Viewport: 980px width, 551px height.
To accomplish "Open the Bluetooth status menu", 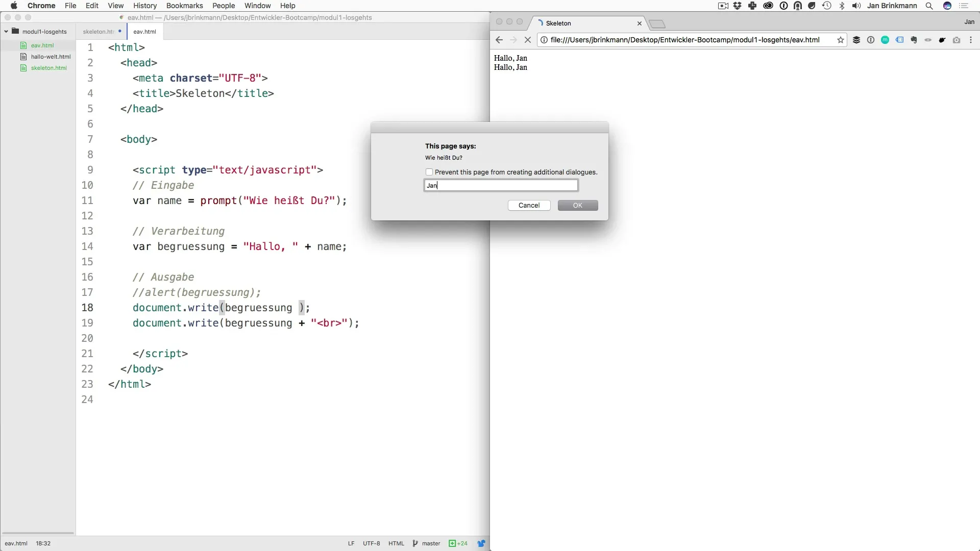I will (842, 6).
